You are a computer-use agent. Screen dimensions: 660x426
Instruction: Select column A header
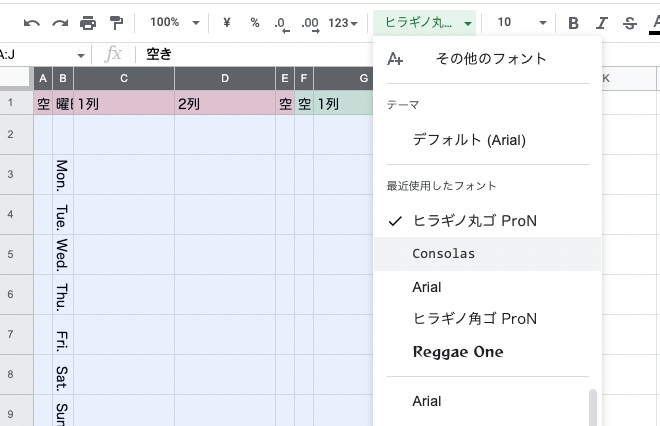(43, 78)
